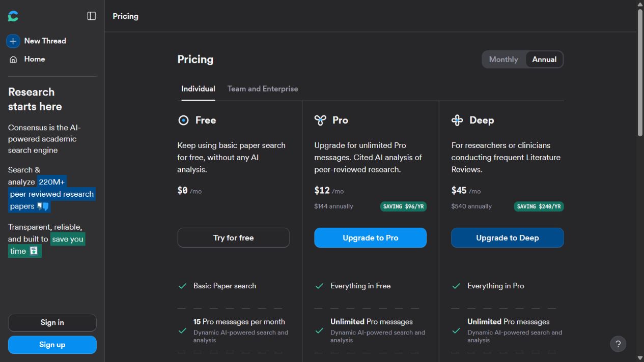Click scrollbar down arrow
The width and height of the screenshot is (644, 362).
(x=640, y=358)
